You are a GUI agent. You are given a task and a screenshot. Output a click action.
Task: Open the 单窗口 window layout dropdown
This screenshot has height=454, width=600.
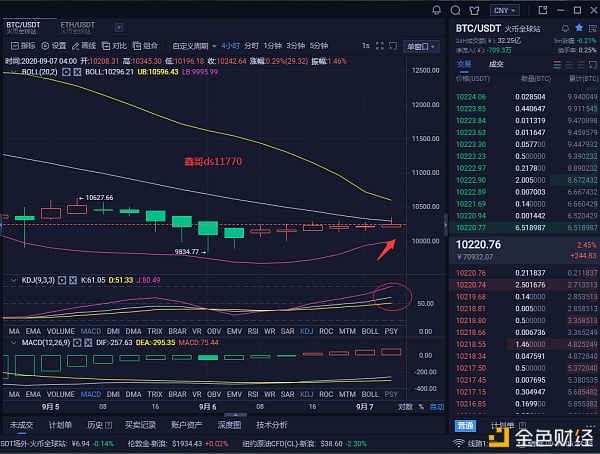[421, 47]
